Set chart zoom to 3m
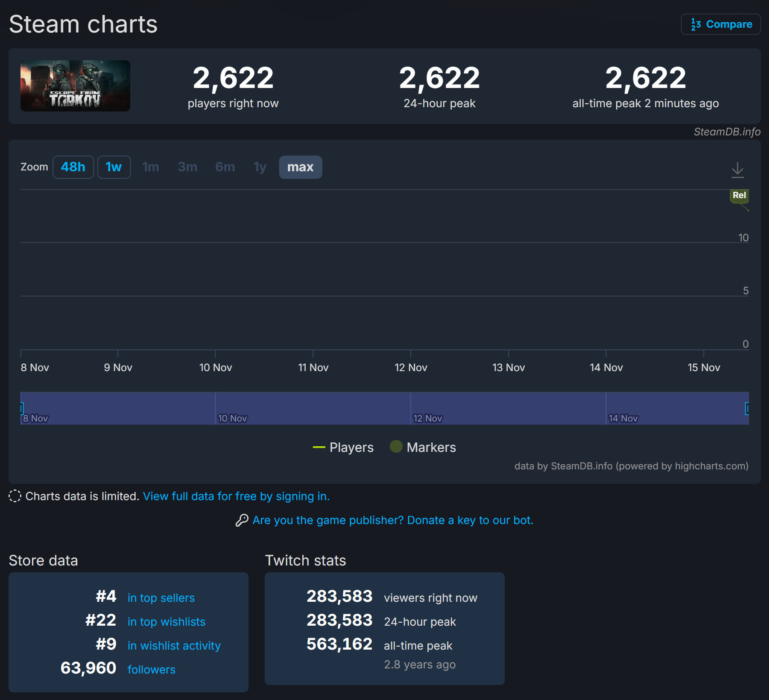 [187, 167]
